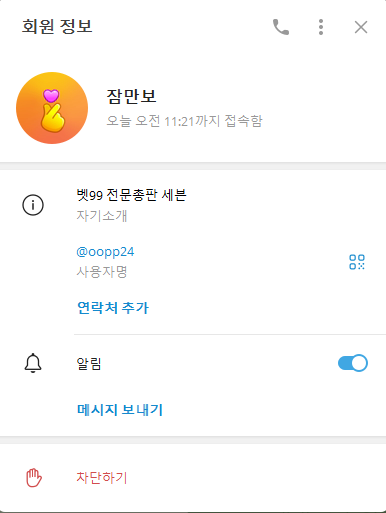Image resolution: width=386 pixels, height=513 pixels.
Task: Click 메시지 보내기 to send message
Action: 120,410
